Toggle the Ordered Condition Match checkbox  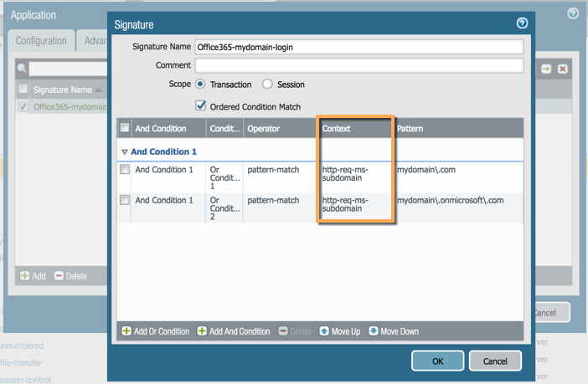click(x=200, y=106)
